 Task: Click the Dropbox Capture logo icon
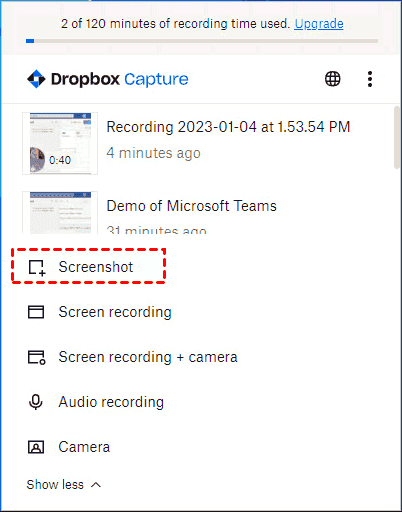pos(36,79)
